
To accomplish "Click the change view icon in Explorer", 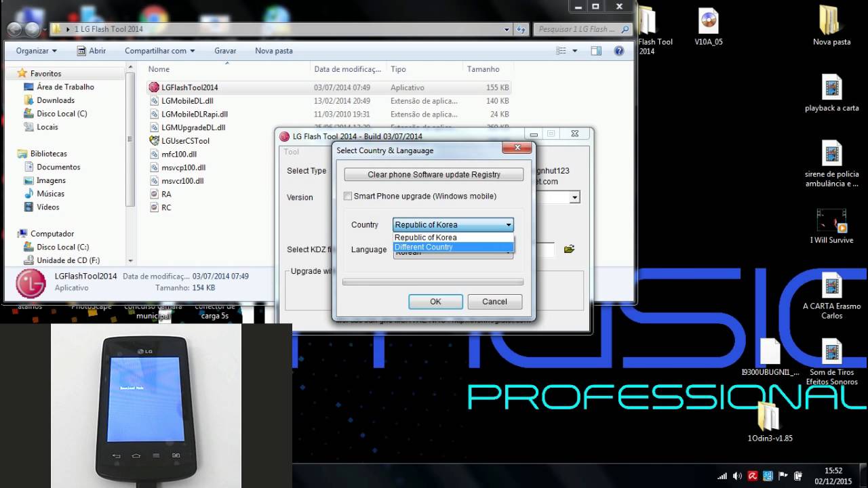I will (561, 51).
